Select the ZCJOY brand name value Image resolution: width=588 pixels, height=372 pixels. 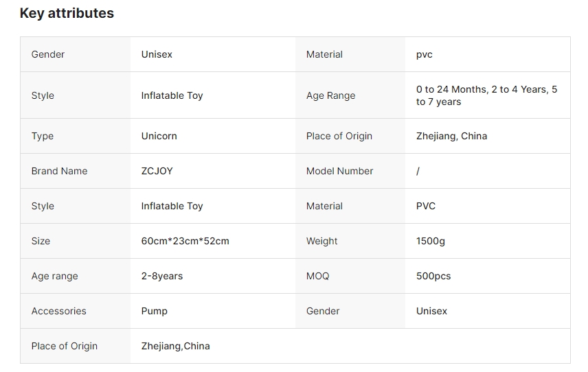(x=157, y=171)
